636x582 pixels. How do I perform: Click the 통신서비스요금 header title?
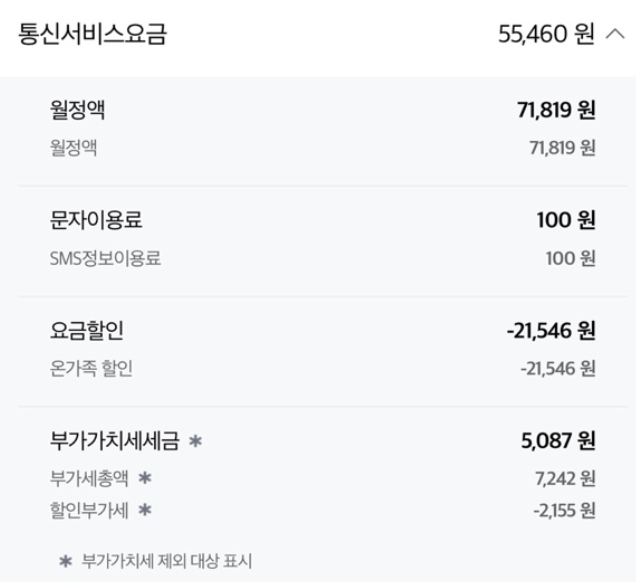click(92, 34)
